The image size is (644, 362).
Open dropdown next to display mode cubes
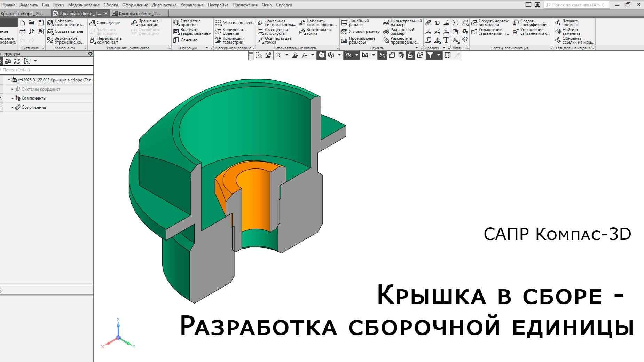pos(339,55)
